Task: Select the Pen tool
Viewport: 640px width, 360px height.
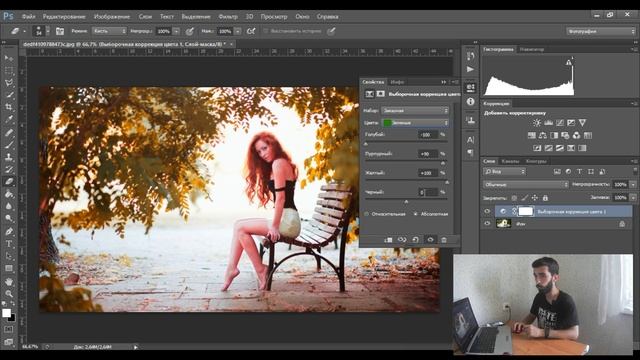Action: pyautogui.click(x=9, y=231)
